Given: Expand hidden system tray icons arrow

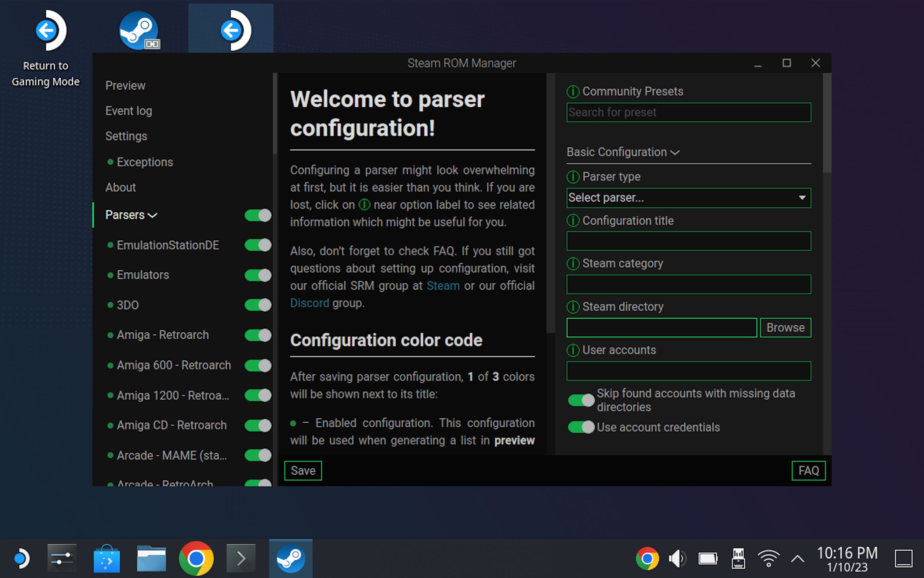Looking at the screenshot, I should tap(798, 559).
